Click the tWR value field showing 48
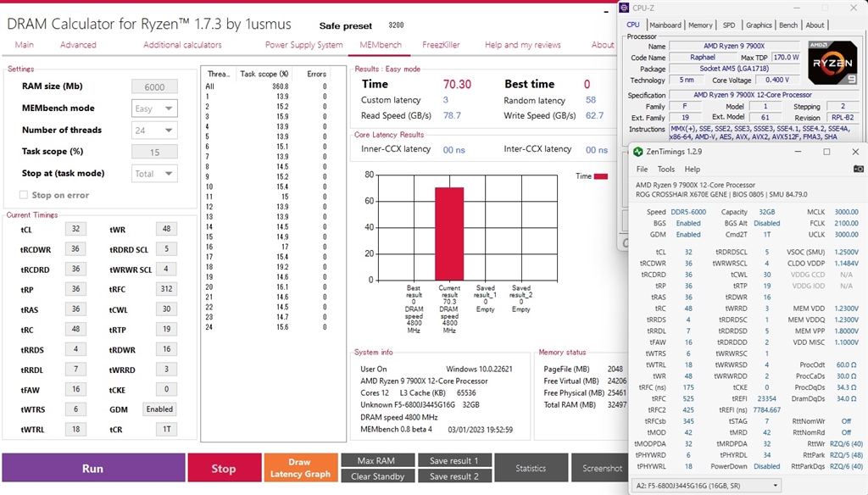The height and width of the screenshot is (495, 868). click(x=167, y=229)
